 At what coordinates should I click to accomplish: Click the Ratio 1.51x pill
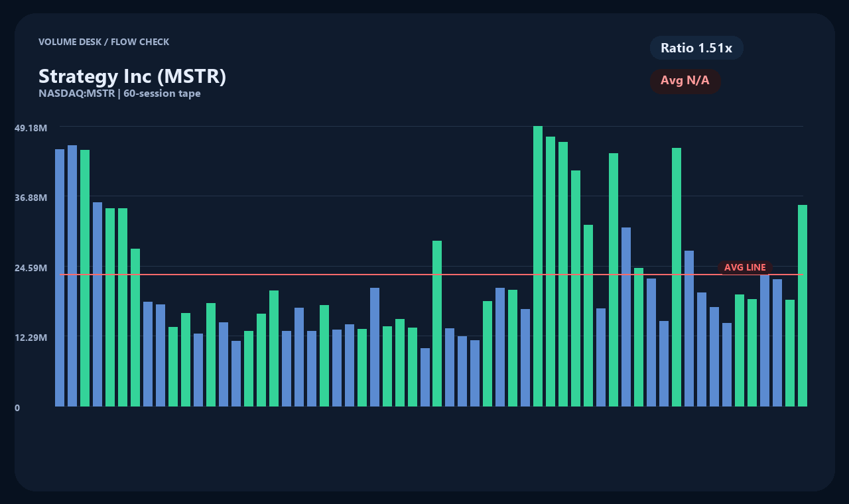696,48
